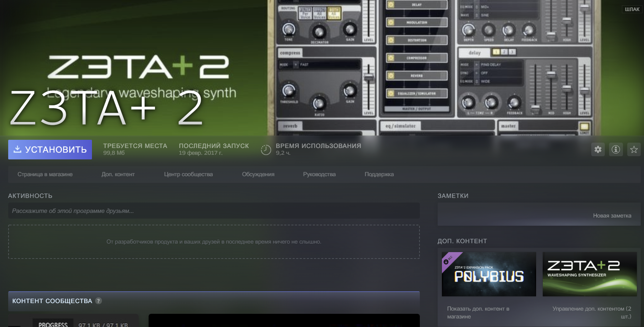This screenshot has width=644, height=327.
Task: Click the ВРЕМЯ ИСПОЛЬЗОВАНИЯ label
Action: coord(319,146)
